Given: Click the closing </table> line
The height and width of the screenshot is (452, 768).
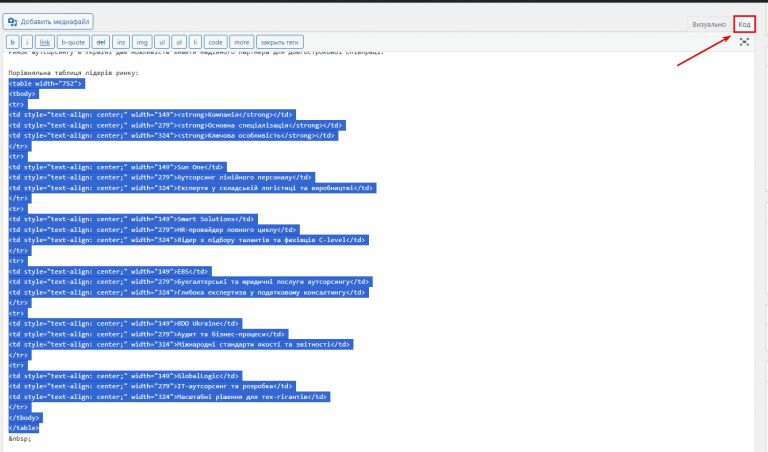Looking at the screenshot, I should click(24, 428).
